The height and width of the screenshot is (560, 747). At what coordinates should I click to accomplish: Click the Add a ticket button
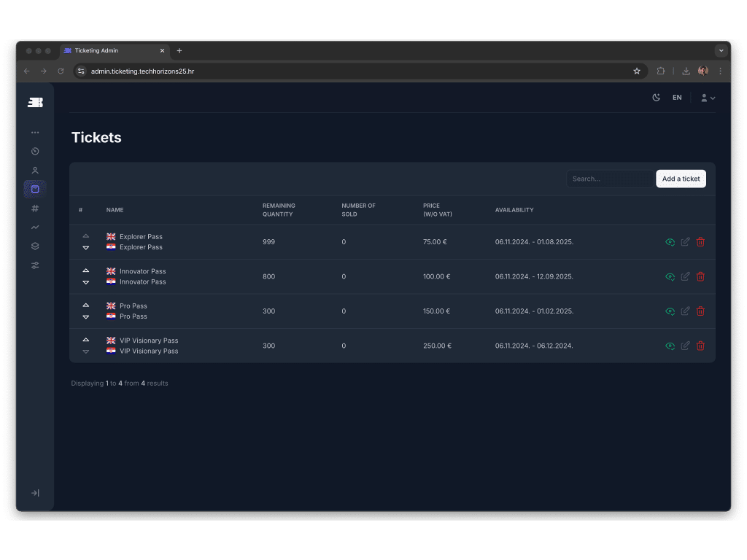point(681,179)
